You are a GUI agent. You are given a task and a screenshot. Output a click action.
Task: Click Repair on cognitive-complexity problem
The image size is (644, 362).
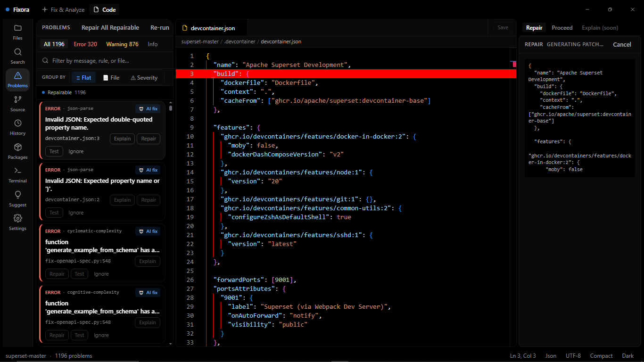[x=57, y=335]
